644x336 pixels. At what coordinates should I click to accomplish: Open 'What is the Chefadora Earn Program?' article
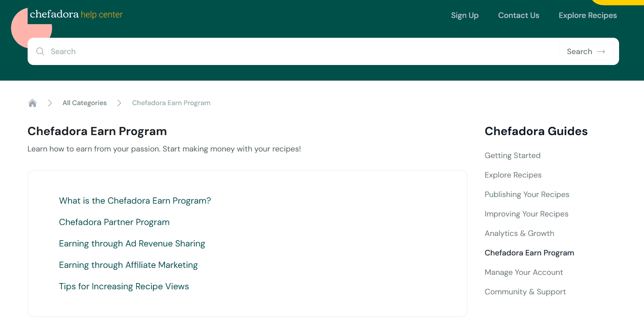pyautogui.click(x=135, y=201)
